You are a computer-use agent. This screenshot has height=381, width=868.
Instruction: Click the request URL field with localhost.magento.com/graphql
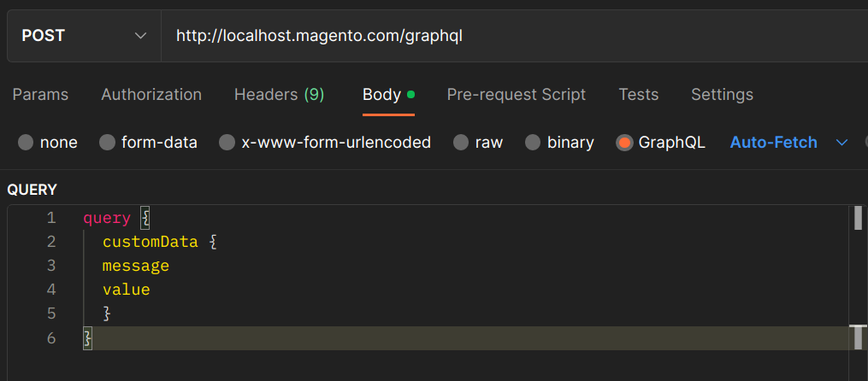click(515, 36)
